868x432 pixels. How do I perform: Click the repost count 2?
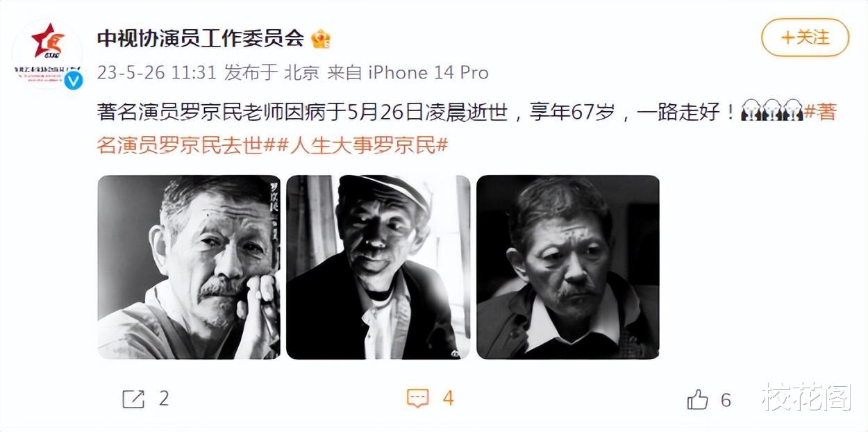[164, 399]
